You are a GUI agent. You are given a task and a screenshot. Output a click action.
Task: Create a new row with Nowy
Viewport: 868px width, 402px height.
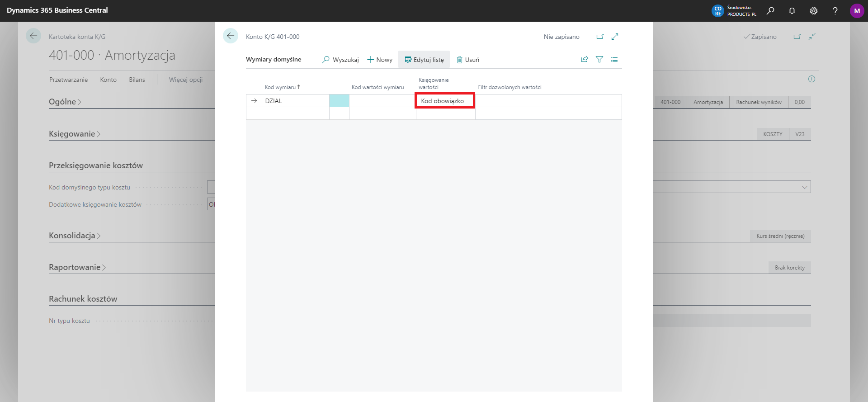[380, 60]
